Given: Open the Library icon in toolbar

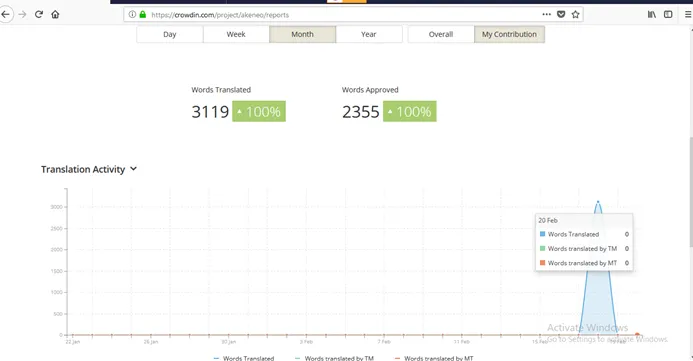Looking at the screenshot, I should [x=652, y=15].
